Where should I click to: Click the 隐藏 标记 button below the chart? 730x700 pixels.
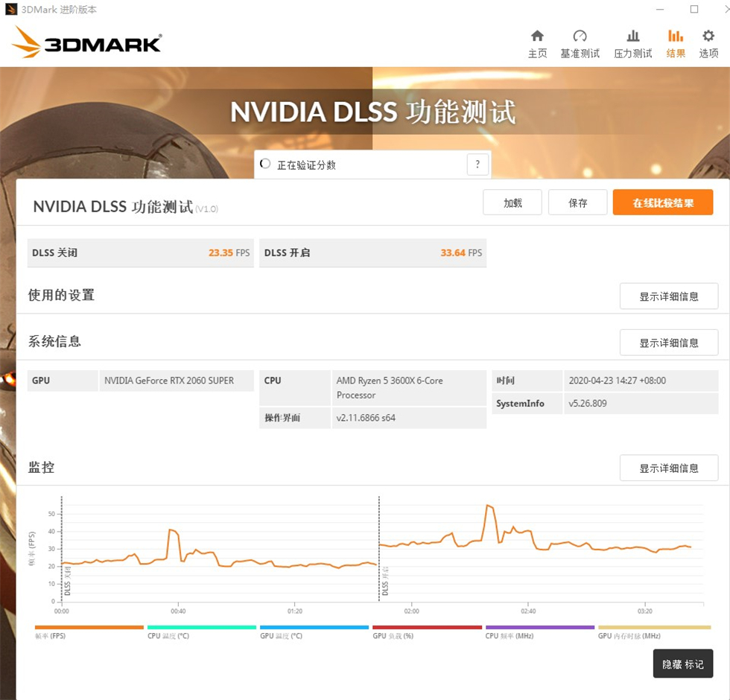pos(682,664)
